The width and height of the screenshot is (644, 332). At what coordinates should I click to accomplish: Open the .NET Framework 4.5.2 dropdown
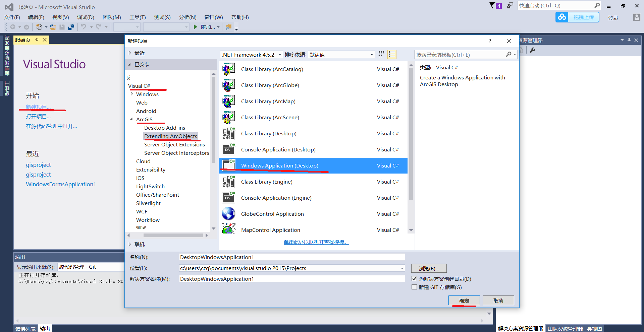click(280, 54)
